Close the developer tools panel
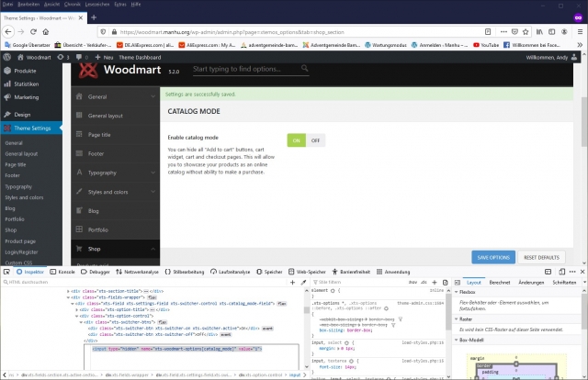Image resolution: width=588 pixels, height=380 pixels. pos(582,272)
